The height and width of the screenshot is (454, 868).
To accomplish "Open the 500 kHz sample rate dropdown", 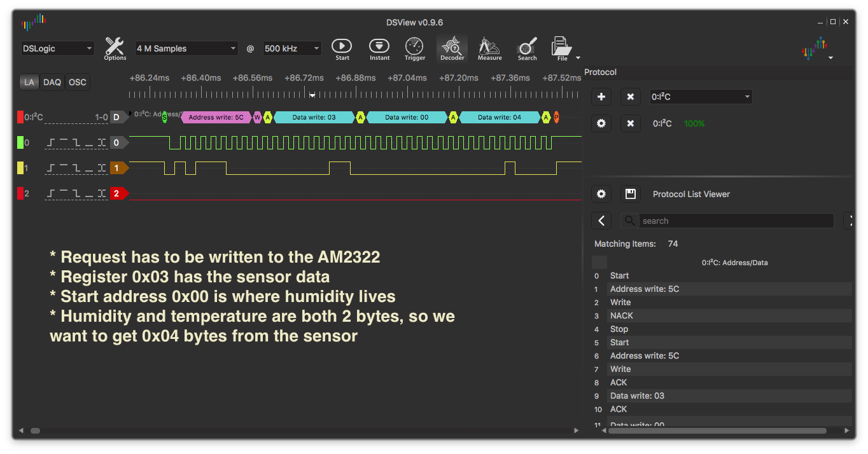I will pyautogui.click(x=292, y=48).
